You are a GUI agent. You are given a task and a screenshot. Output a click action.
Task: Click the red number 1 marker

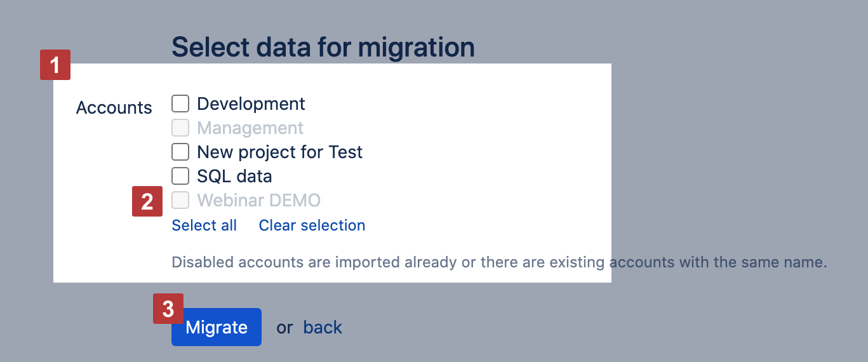point(55,65)
